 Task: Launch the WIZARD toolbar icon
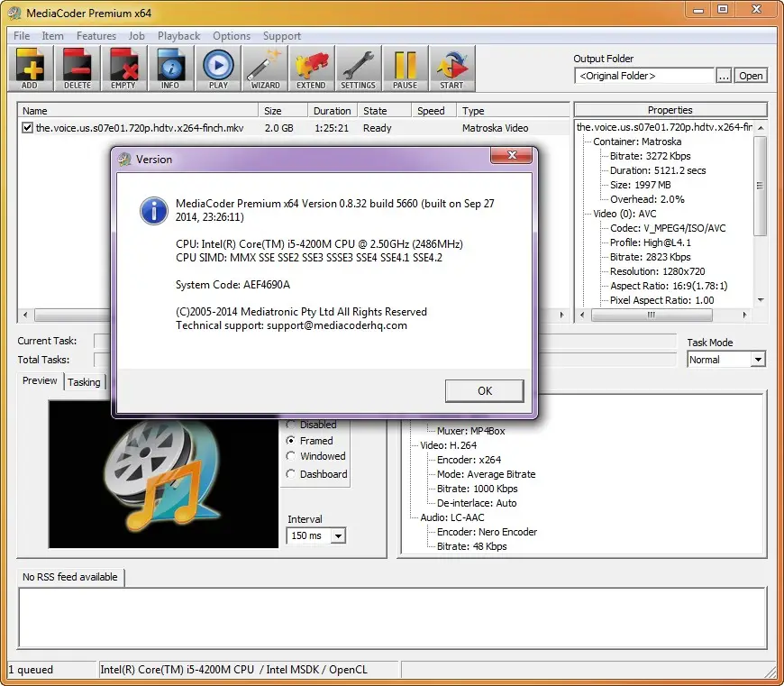pyautogui.click(x=265, y=69)
